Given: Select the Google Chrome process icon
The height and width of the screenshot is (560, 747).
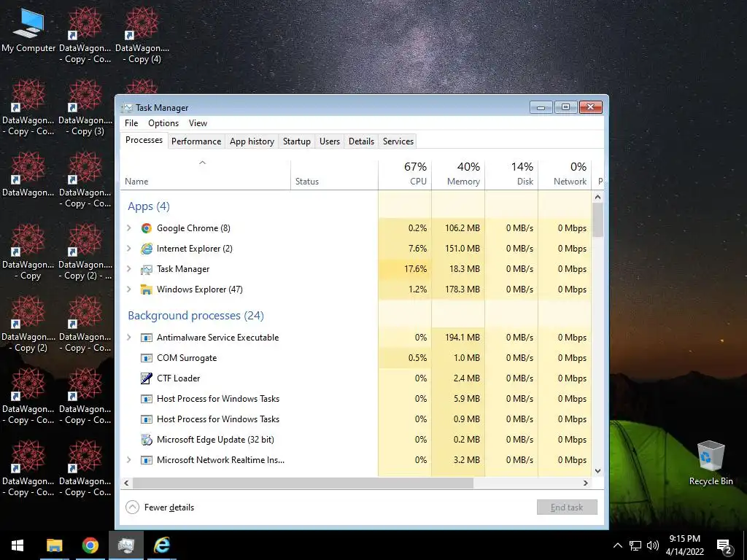Looking at the screenshot, I should [x=146, y=228].
